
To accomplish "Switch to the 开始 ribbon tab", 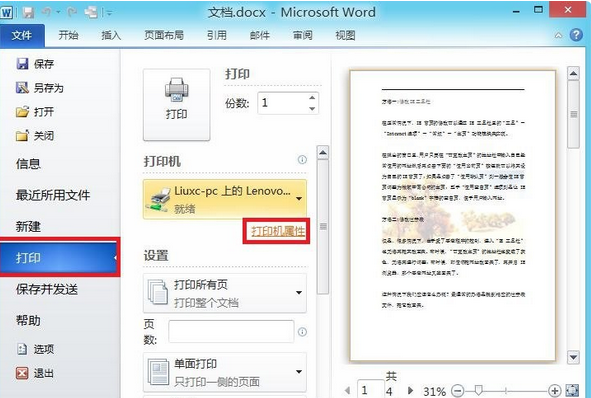I will pos(68,35).
